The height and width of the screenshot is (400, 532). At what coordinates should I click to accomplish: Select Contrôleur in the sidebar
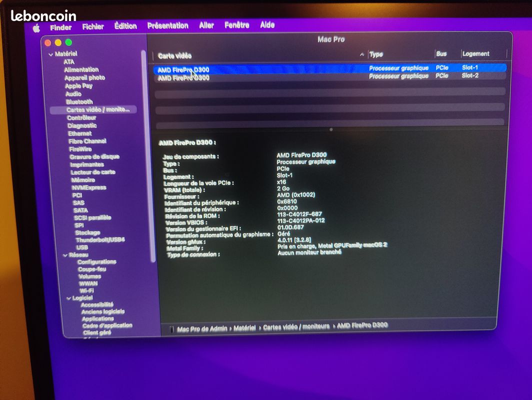(x=81, y=117)
